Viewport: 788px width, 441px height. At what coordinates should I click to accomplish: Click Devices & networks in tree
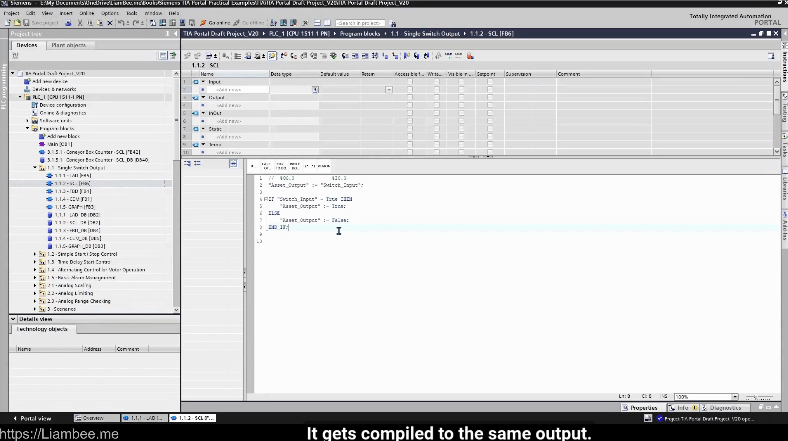pos(54,89)
